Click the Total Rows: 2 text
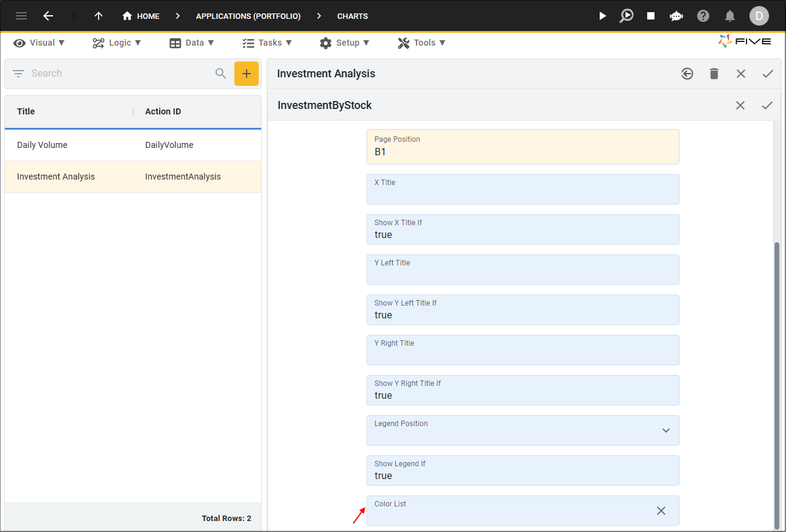 226,519
